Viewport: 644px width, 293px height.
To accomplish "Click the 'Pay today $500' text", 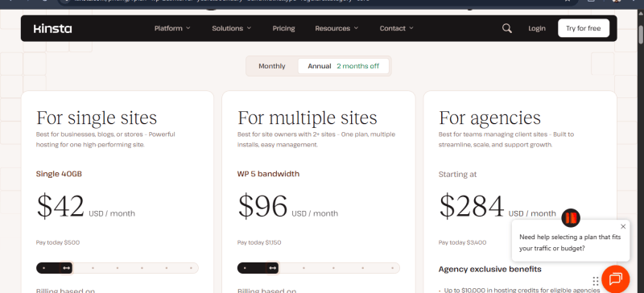I will point(58,242).
